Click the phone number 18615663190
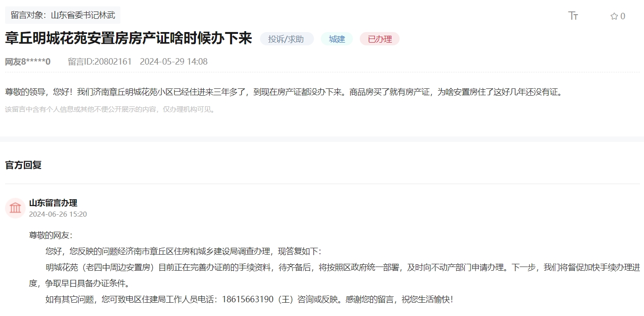This screenshot has height=316, width=644. pyautogui.click(x=248, y=300)
